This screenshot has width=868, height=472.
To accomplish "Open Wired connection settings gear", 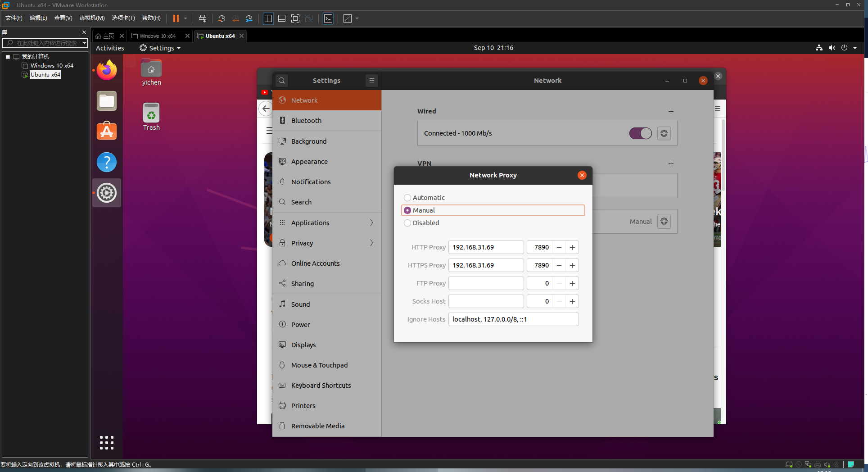I will click(x=664, y=133).
